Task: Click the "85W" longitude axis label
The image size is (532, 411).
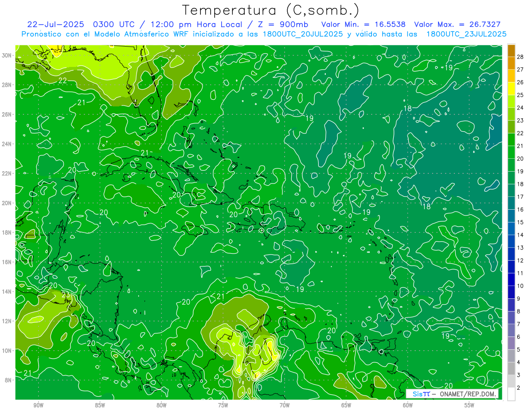Action: (100, 405)
